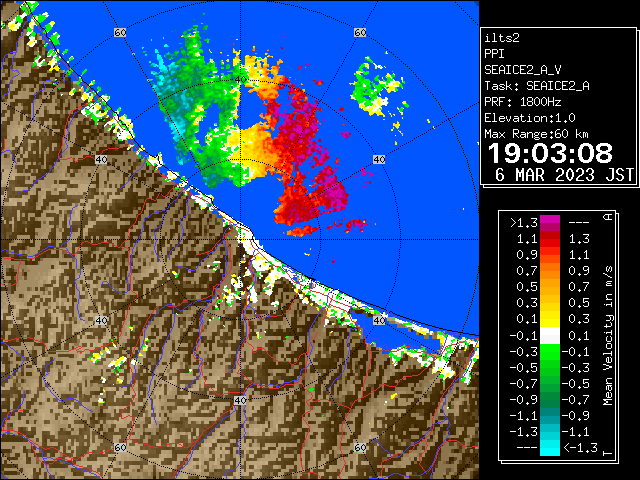640x480 pixels.
Task: Click the '-1.3' label in the legend's left column
Action: (524, 431)
